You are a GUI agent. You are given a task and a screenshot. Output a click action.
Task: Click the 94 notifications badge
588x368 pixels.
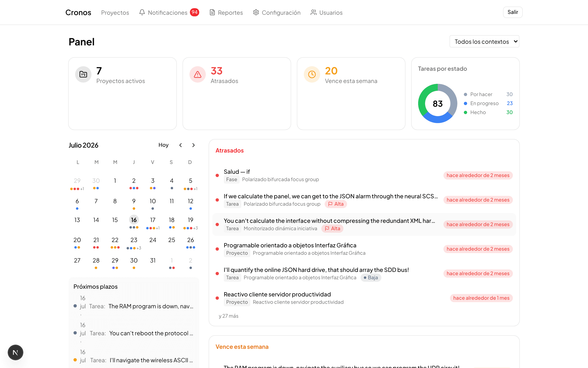pos(195,12)
